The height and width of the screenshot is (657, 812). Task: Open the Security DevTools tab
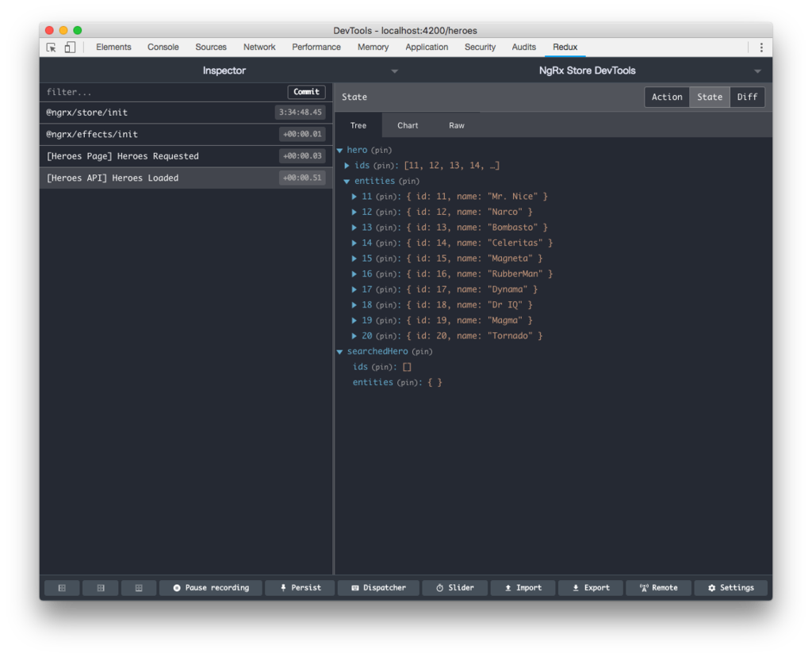tap(480, 47)
